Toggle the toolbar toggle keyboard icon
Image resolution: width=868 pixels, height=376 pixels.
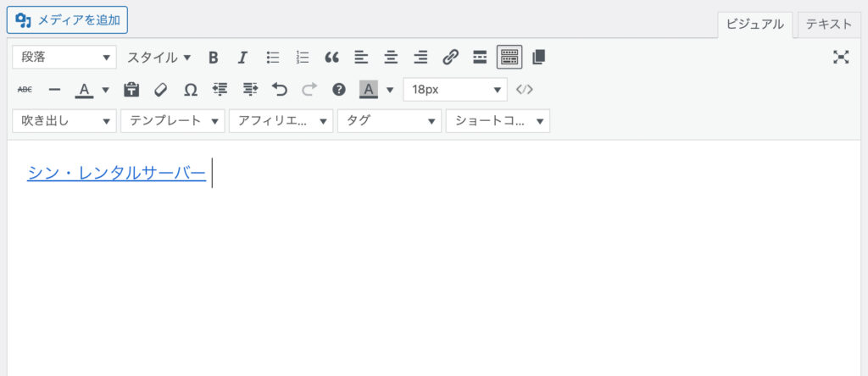[509, 57]
